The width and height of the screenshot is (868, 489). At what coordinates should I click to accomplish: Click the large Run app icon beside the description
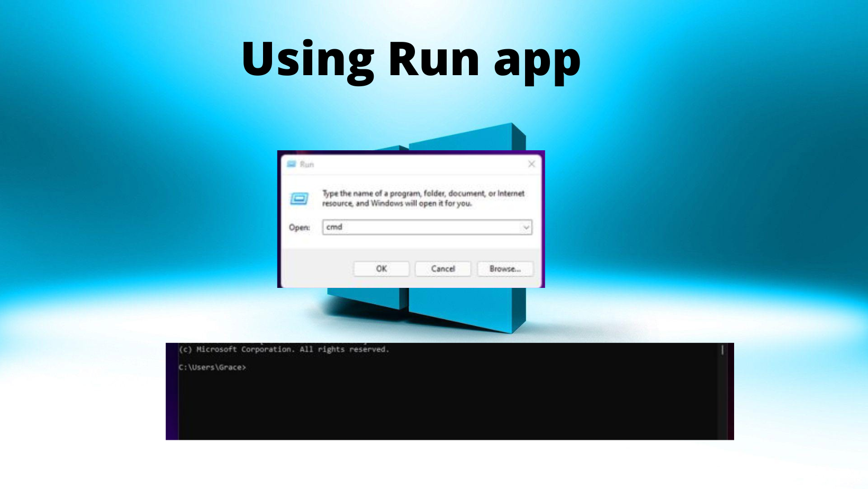coord(299,199)
